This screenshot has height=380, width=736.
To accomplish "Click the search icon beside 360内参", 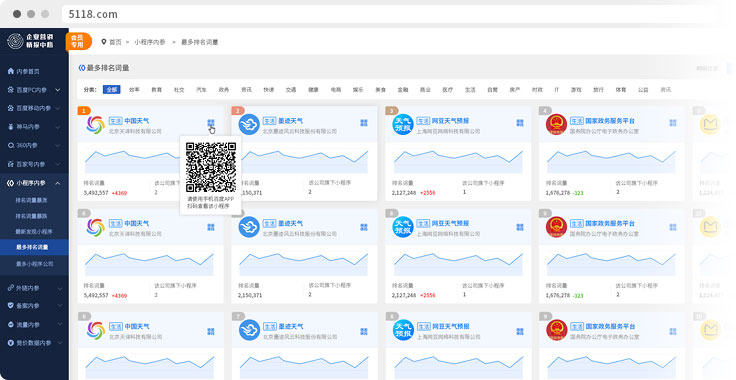I will coord(11,145).
